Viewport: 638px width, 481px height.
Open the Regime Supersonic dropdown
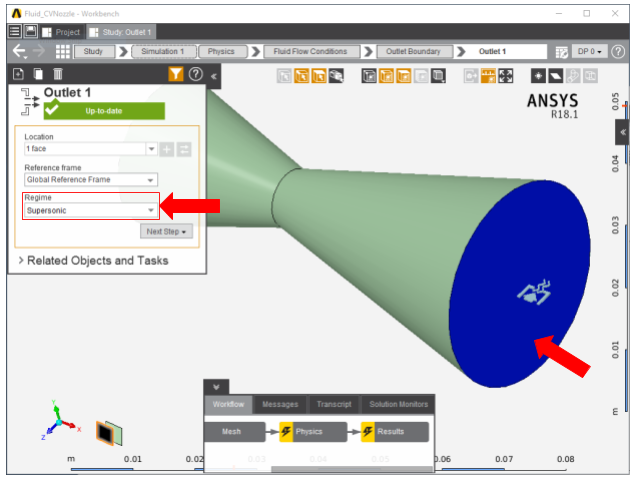(91, 210)
